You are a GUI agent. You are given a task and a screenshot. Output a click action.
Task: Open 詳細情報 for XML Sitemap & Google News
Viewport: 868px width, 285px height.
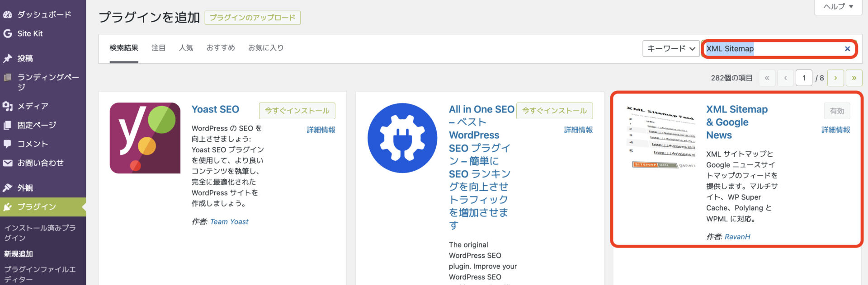[835, 130]
